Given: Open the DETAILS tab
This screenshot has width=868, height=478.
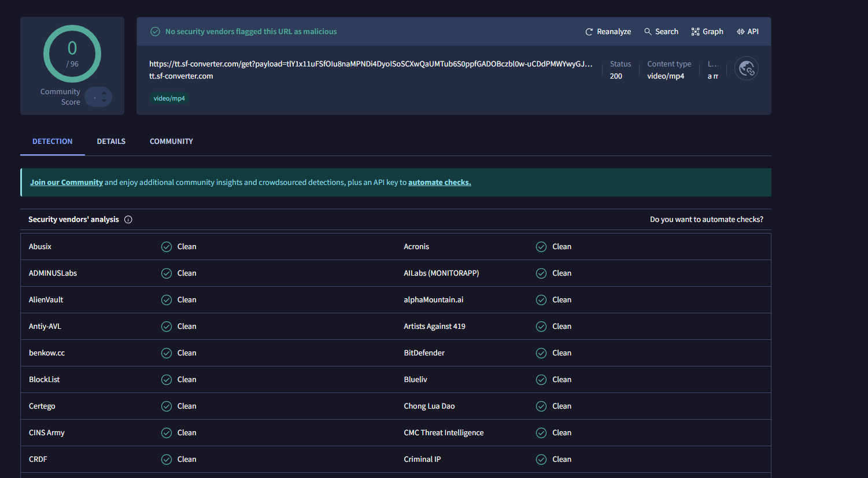Looking at the screenshot, I should click(x=111, y=142).
